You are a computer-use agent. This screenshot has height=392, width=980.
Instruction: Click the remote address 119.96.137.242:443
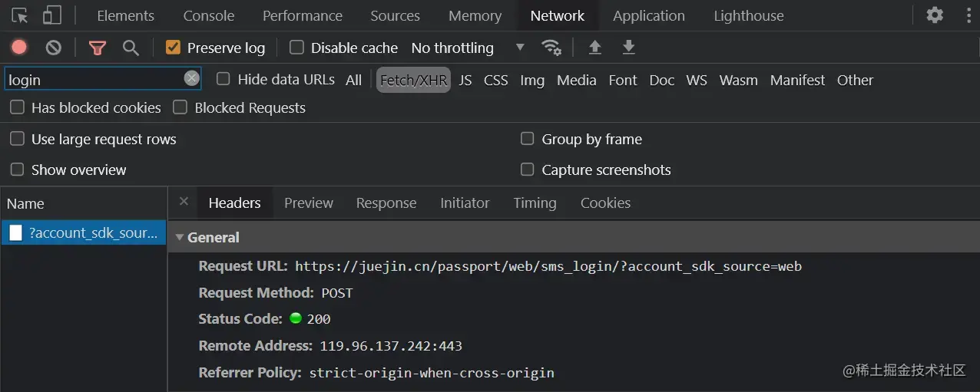(391, 346)
